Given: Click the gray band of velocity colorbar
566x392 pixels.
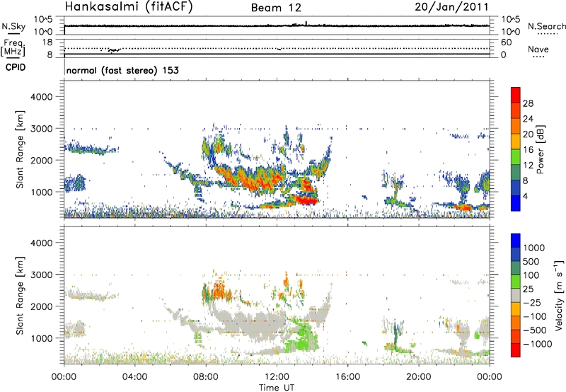Looking at the screenshot, I should 516,295.
